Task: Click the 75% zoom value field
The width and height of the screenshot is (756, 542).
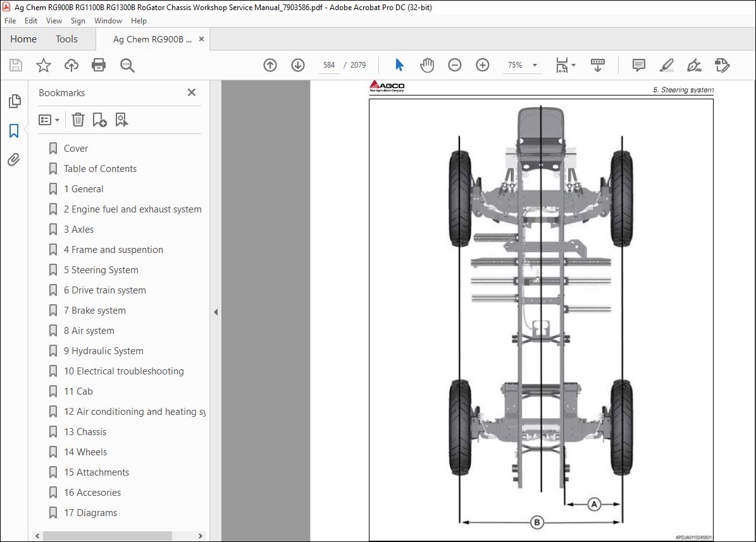Action: [515, 65]
